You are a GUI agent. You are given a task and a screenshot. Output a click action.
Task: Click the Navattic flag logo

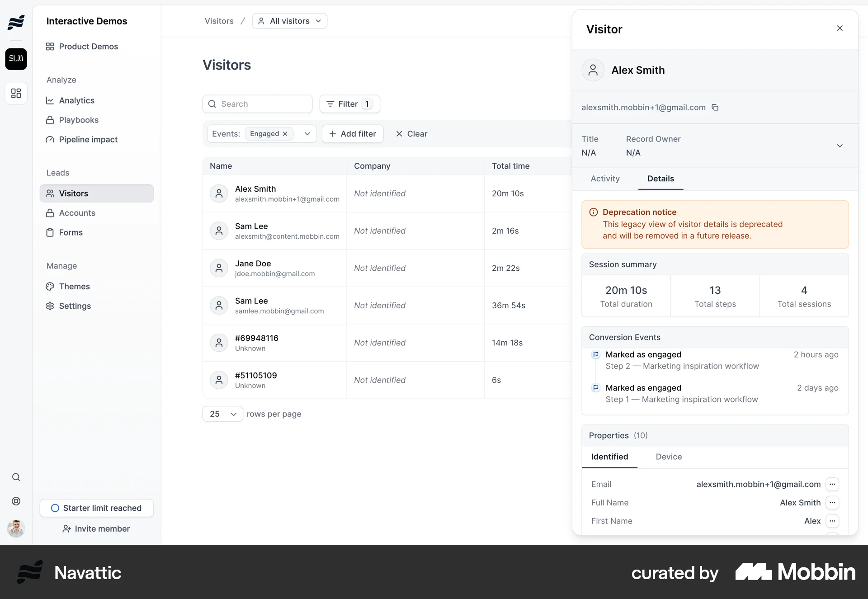16,22
